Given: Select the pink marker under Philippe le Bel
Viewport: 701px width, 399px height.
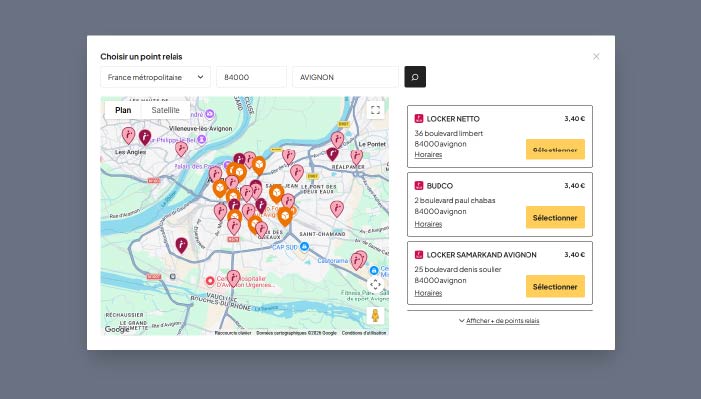Looking at the screenshot, I should coord(181,149).
